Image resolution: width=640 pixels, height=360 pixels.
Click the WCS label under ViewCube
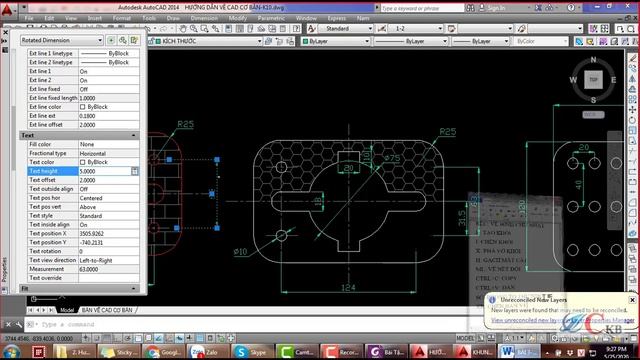593,115
